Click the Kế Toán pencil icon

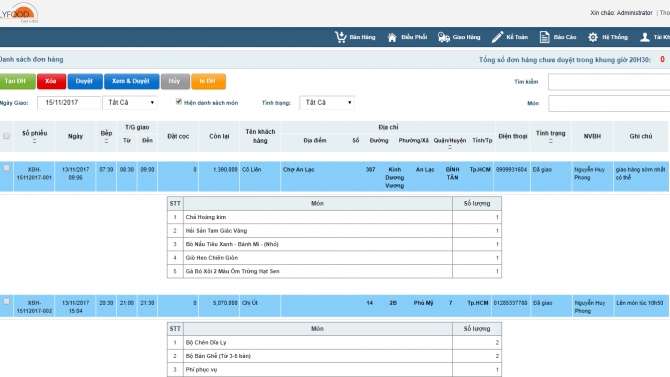pyautogui.click(x=497, y=37)
